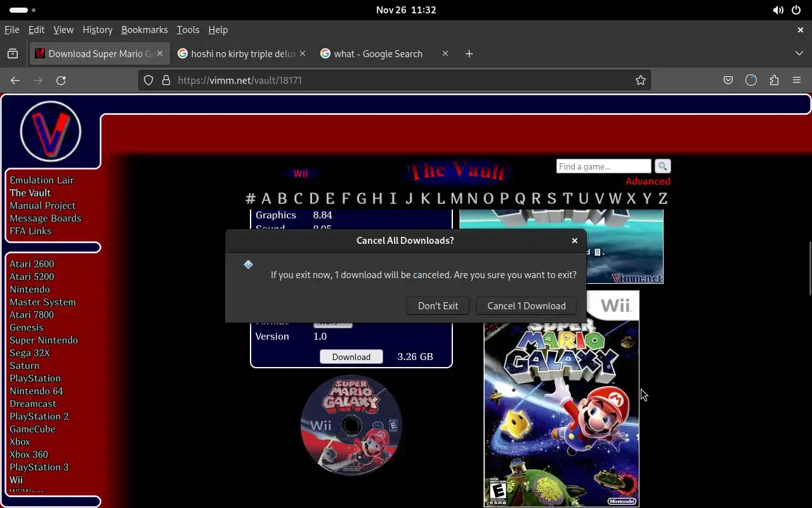Image resolution: width=812 pixels, height=508 pixels.
Task: Click the Super Mario Galaxy disc image
Action: 351,425
